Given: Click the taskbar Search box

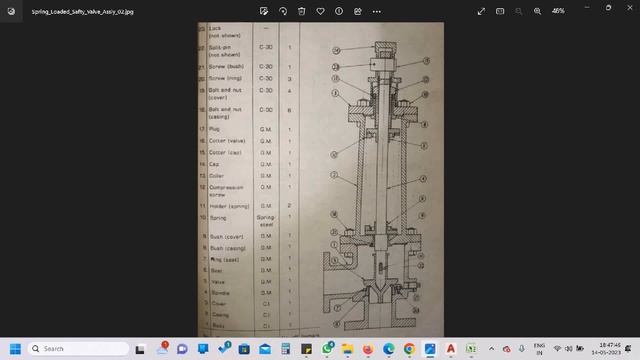Looking at the screenshot, I should coord(78,349).
